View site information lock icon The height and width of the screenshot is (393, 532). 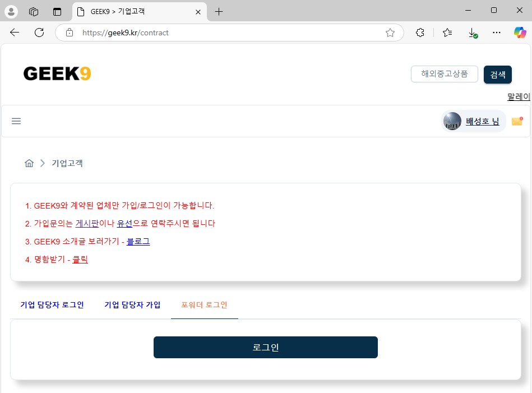(70, 33)
